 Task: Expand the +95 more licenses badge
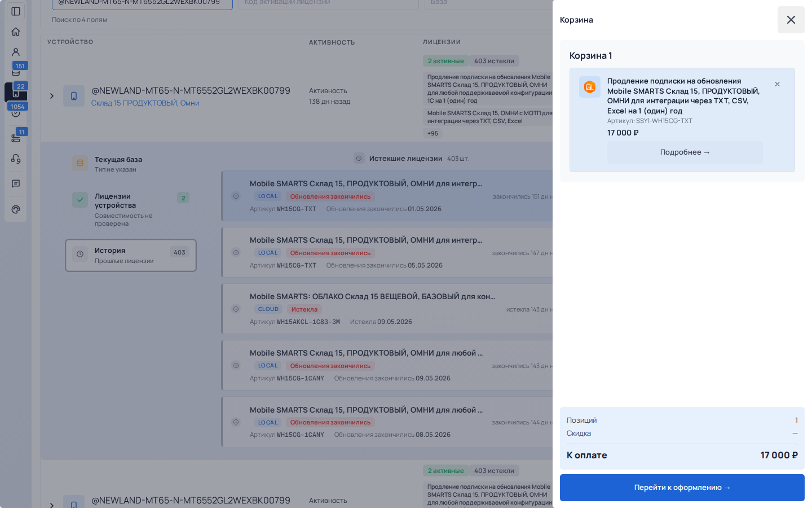(x=433, y=133)
